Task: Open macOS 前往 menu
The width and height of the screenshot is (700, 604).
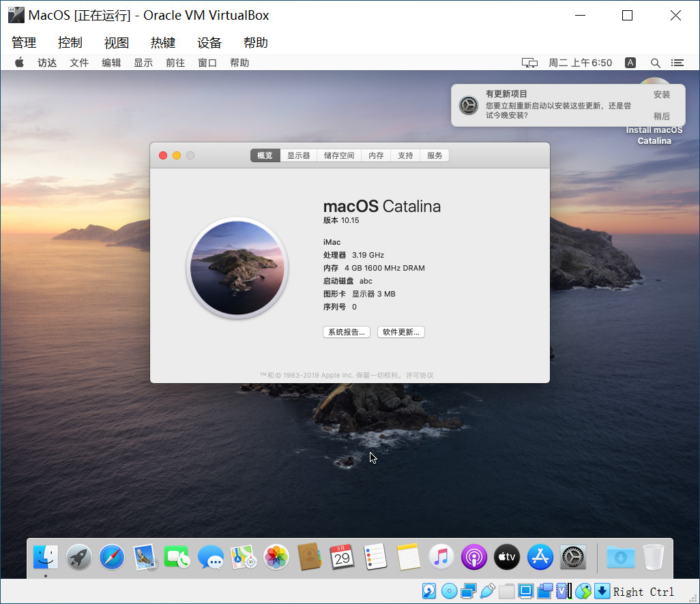Action: pos(175,63)
